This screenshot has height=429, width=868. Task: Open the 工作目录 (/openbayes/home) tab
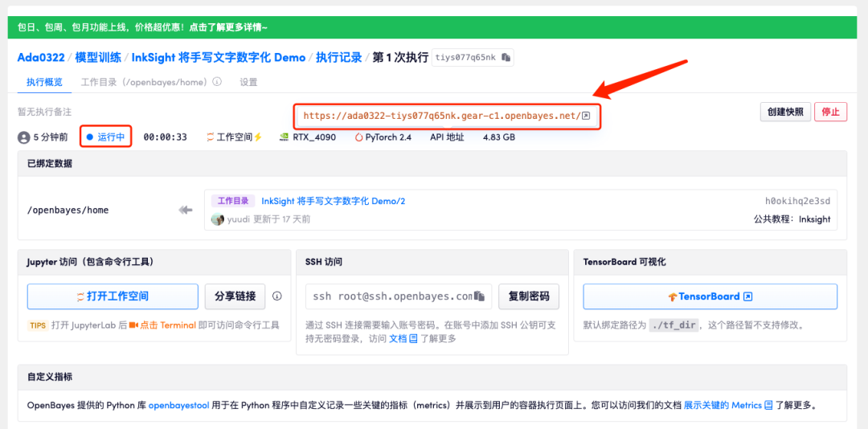[145, 82]
